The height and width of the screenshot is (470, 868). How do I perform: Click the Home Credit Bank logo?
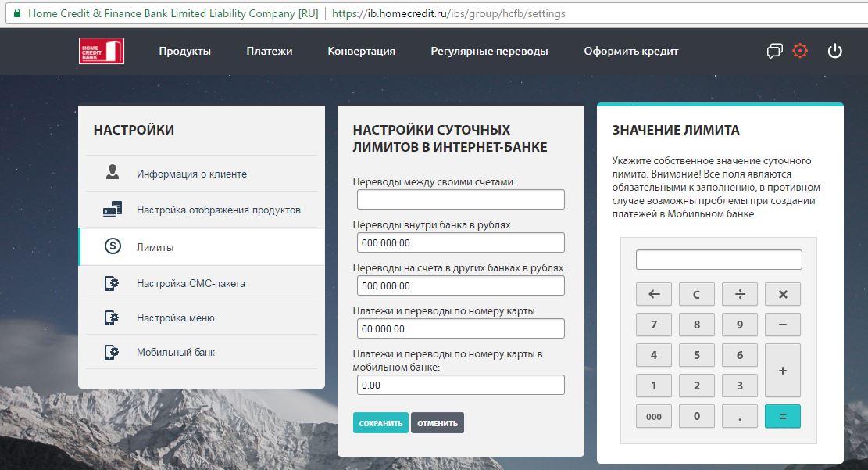coord(101,52)
